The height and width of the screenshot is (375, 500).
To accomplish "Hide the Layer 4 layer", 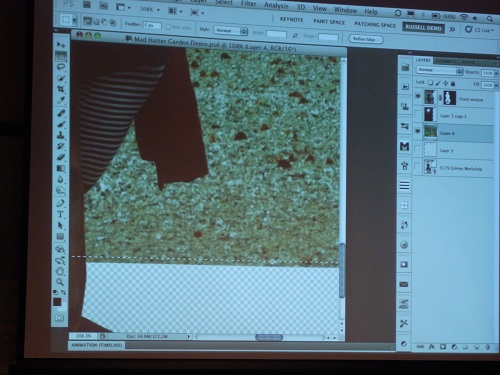I will click(x=418, y=131).
